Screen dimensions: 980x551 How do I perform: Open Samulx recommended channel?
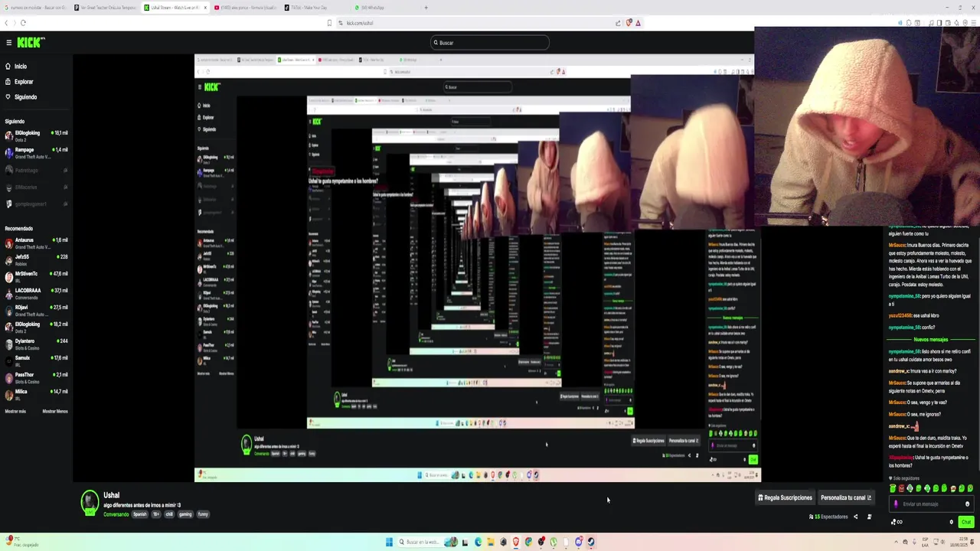[x=36, y=360]
